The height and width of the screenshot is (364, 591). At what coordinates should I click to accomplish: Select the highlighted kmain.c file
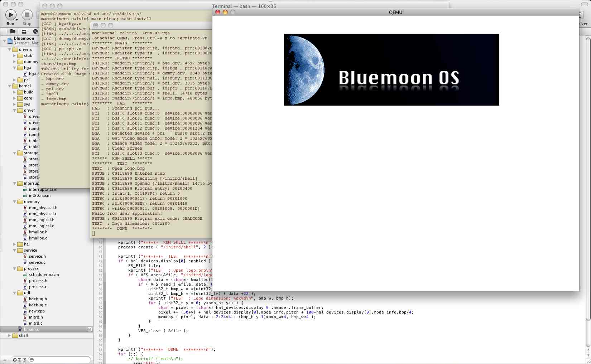[x=47, y=329]
